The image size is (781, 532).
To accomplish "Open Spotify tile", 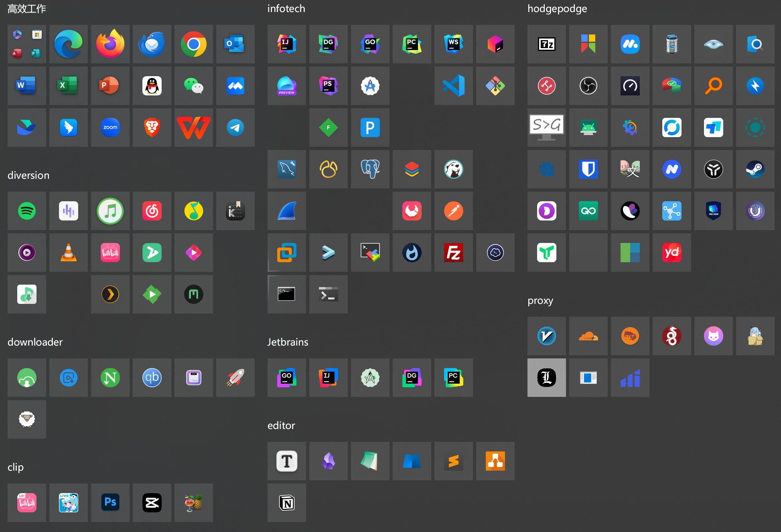I will click(27, 211).
